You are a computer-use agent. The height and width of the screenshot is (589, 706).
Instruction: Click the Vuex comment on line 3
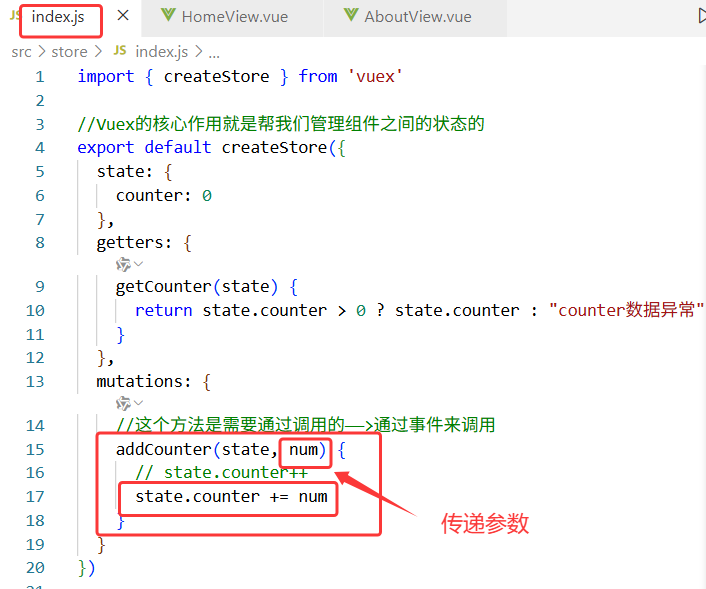click(281, 124)
